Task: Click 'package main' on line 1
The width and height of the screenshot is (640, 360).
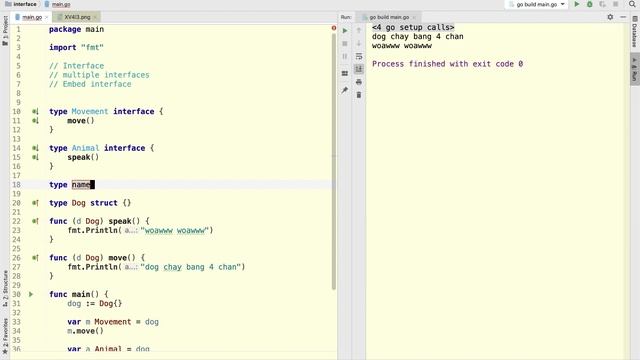Action: coord(76,29)
